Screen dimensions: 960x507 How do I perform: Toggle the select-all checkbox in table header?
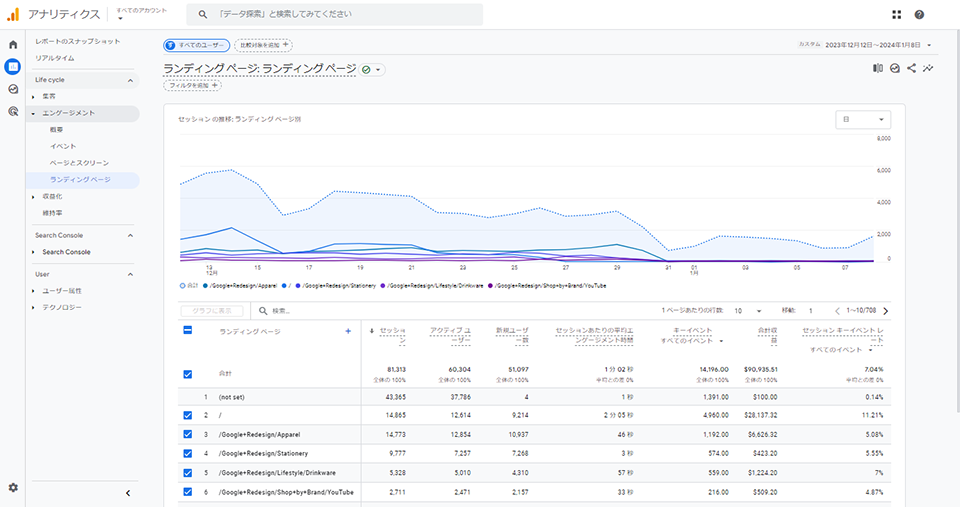coord(187,330)
